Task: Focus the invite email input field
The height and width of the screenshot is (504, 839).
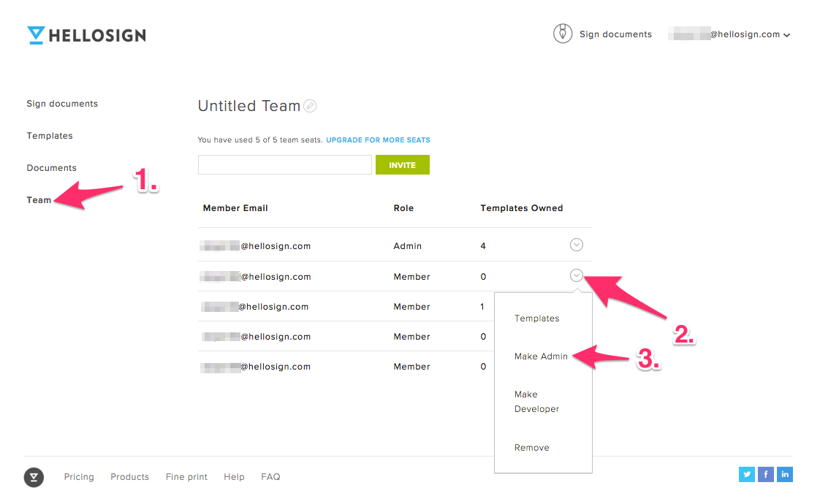Action: (285, 165)
